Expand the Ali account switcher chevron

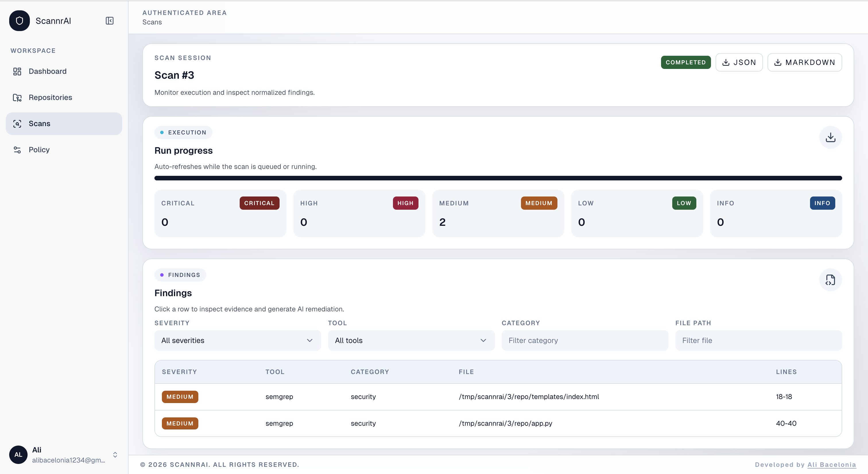115,455
